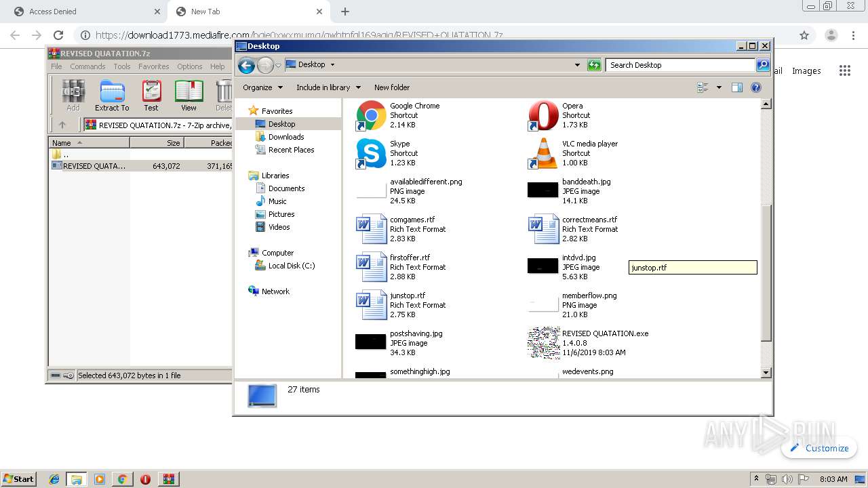
Task: Click the New folder button
Action: 392,87
